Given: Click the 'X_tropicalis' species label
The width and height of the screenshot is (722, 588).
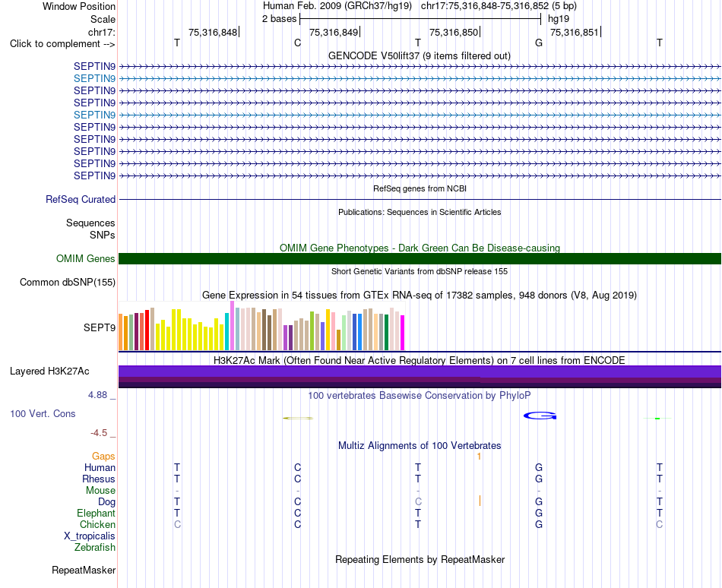Looking at the screenshot, I should tap(90, 536).
